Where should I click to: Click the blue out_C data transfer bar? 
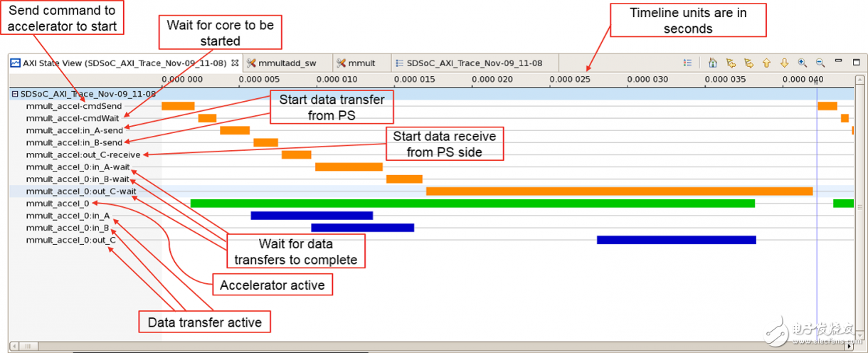click(x=676, y=240)
